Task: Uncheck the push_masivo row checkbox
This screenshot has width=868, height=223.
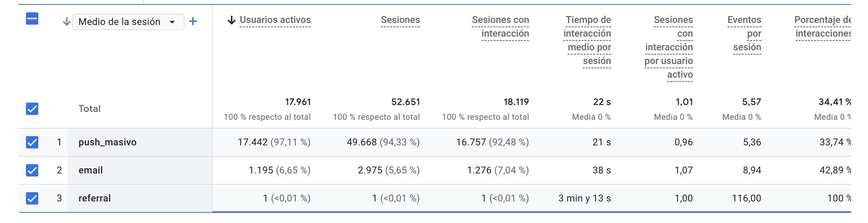Action: [x=32, y=142]
